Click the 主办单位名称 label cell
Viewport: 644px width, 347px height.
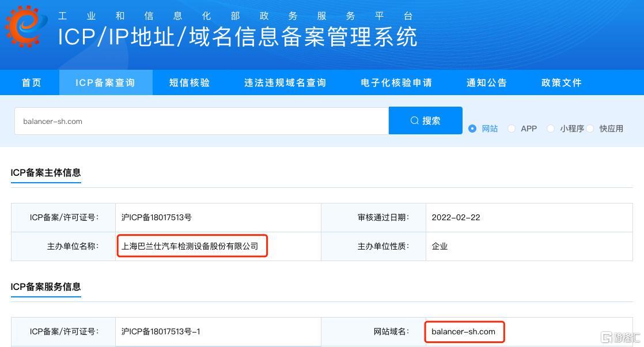click(x=63, y=246)
